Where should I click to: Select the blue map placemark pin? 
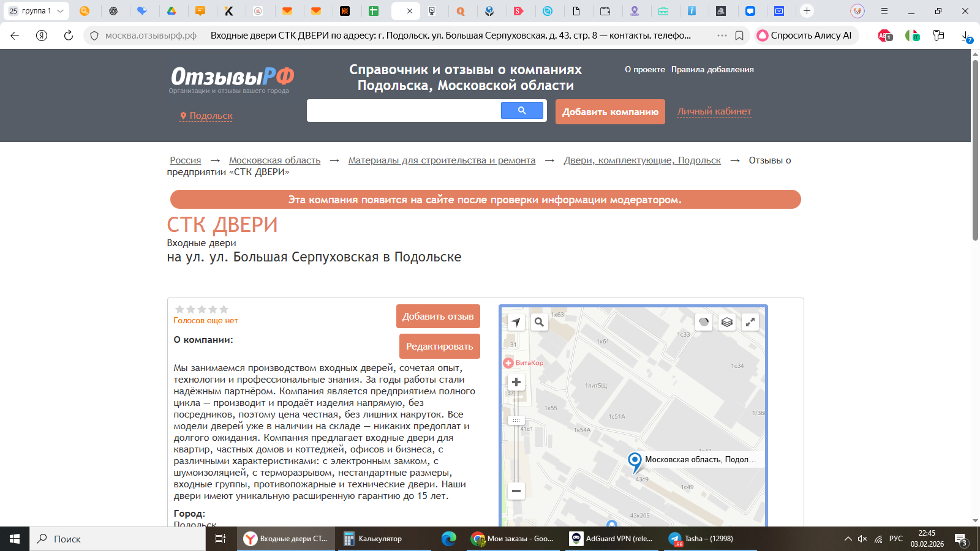[635, 462]
